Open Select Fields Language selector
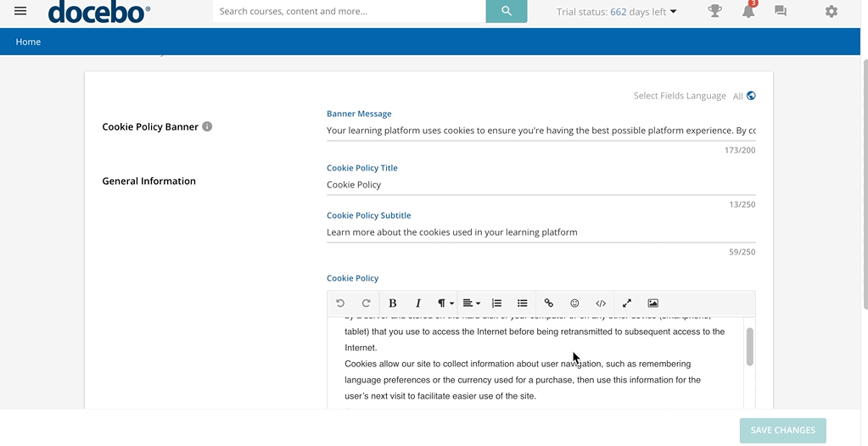Screen dimensions: 868x446 tap(695, 96)
